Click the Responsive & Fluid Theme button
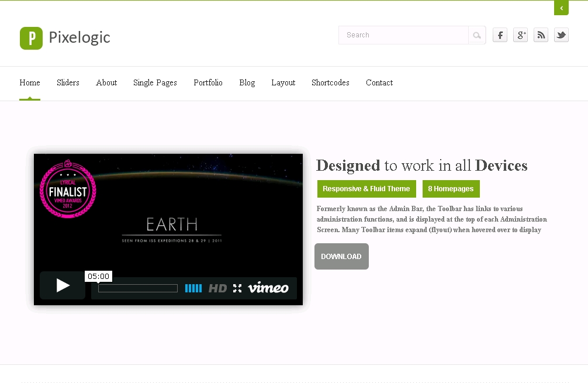This screenshot has width=588, height=383. (366, 189)
